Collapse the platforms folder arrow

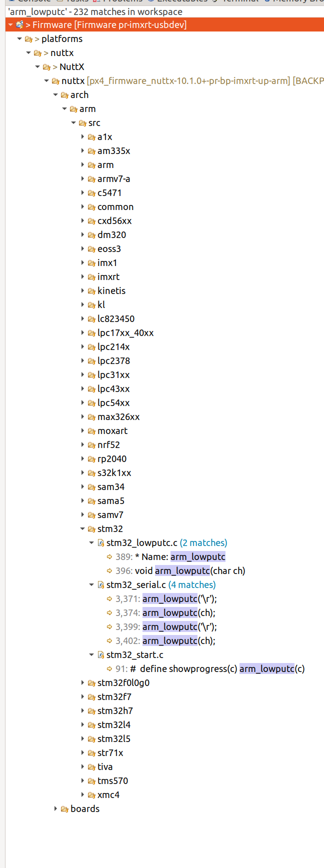(19, 38)
